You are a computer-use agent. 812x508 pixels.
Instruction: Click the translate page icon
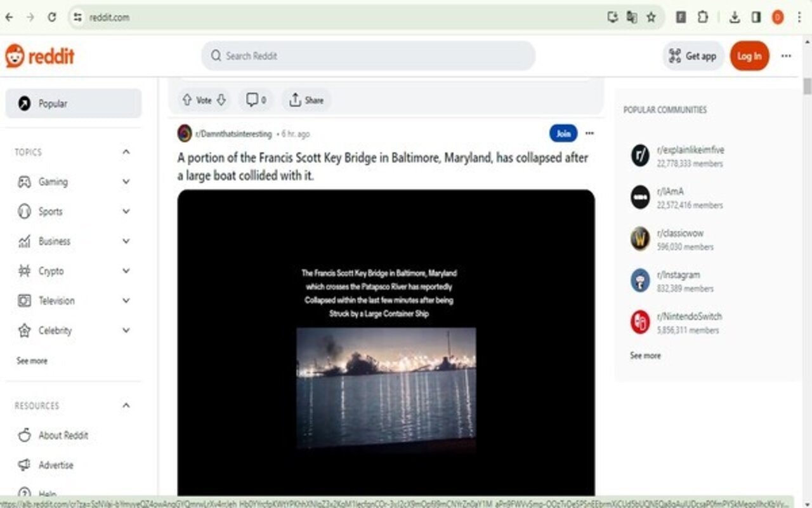[632, 18]
